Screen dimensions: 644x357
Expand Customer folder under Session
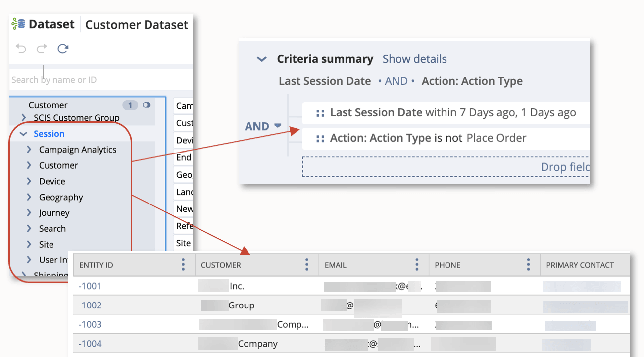(29, 165)
